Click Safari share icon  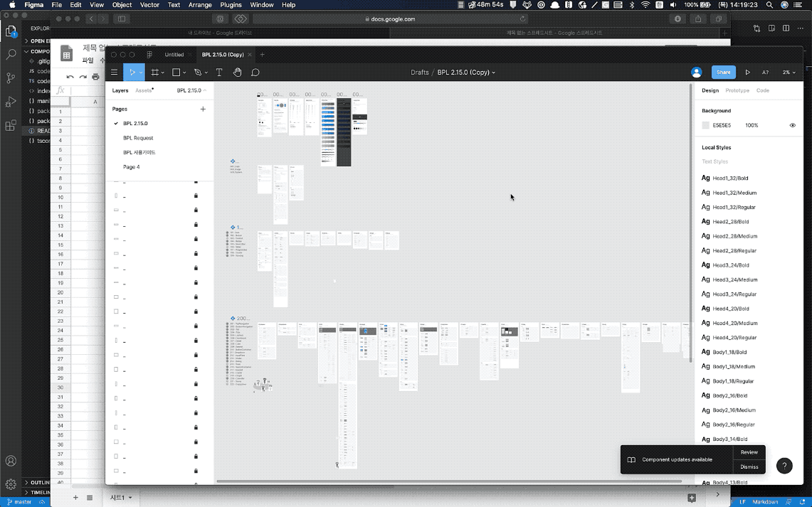(698, 18)
